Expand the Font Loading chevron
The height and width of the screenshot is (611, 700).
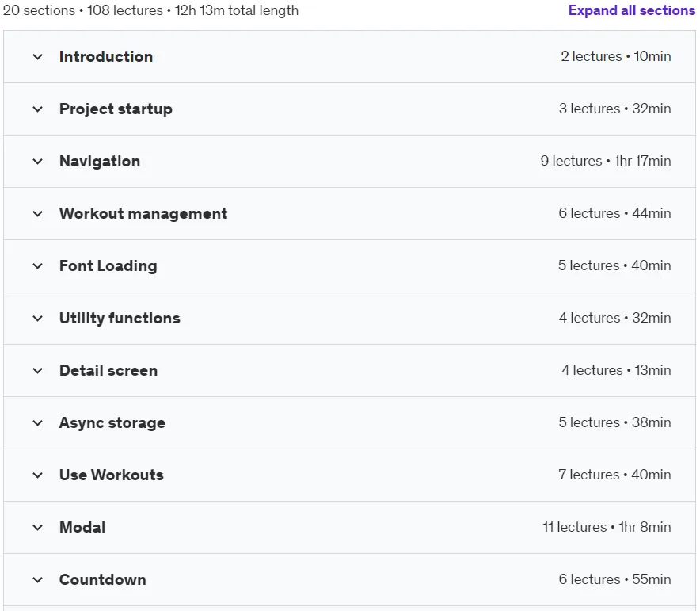[x=38, y=265]
